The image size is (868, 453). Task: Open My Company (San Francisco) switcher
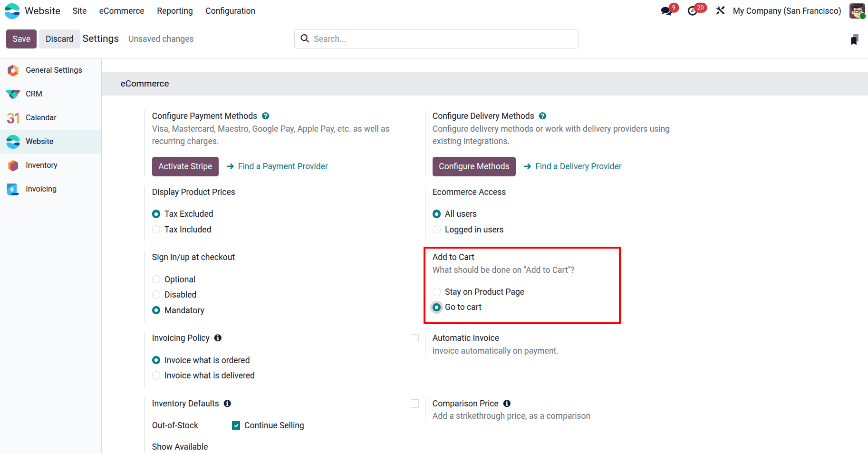tap(787, 11)
